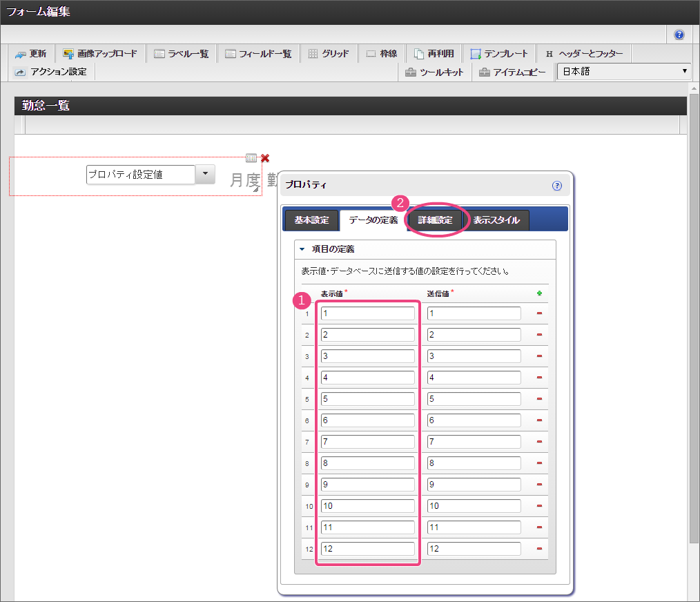Toggle the 枠線 border lines display
Viewport: 700px width, 602px height.
381,54
